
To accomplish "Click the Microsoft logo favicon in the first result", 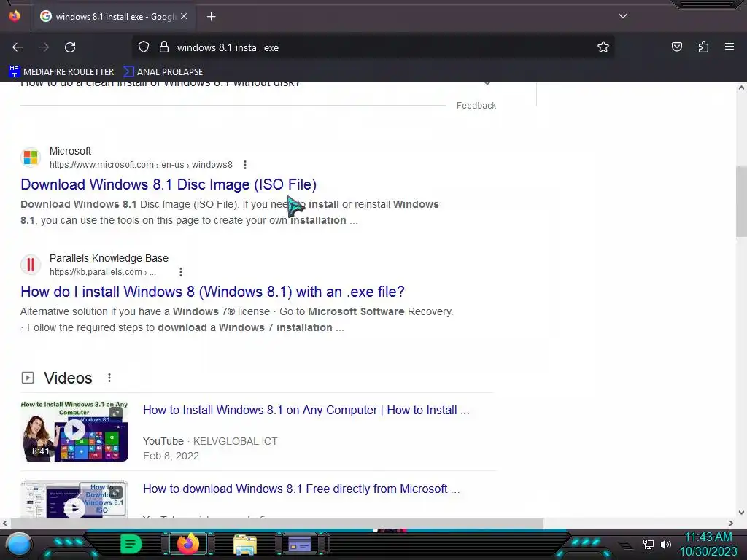I will tap(31, 157).
